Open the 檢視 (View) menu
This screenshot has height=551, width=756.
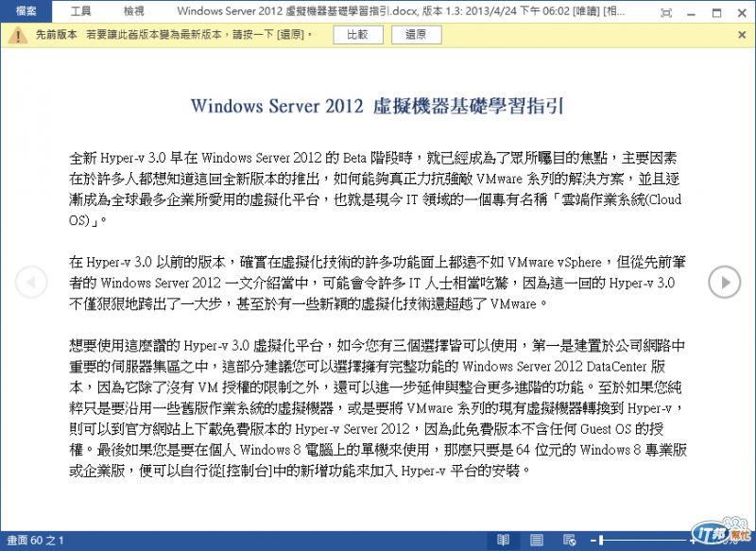pos(133,11)
